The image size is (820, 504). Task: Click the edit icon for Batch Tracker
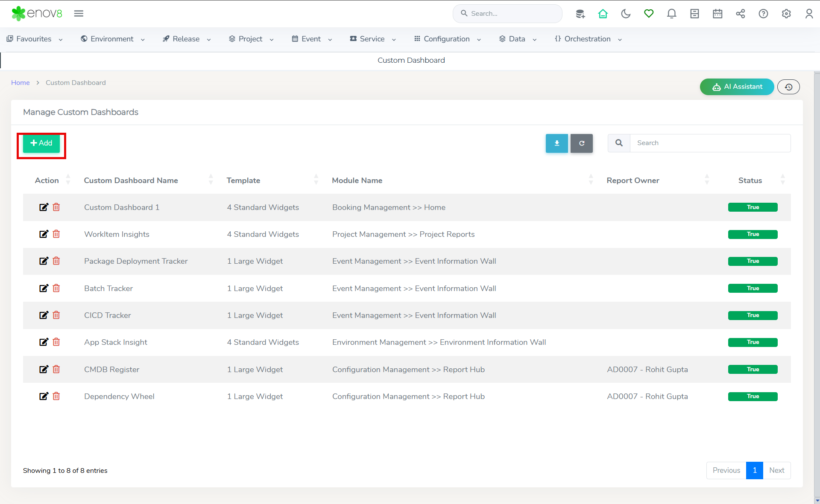click(x=44, y=288)
